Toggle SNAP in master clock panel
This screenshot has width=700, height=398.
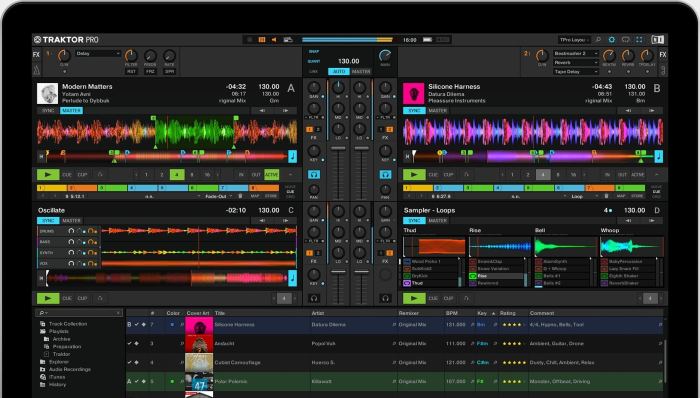314,52
